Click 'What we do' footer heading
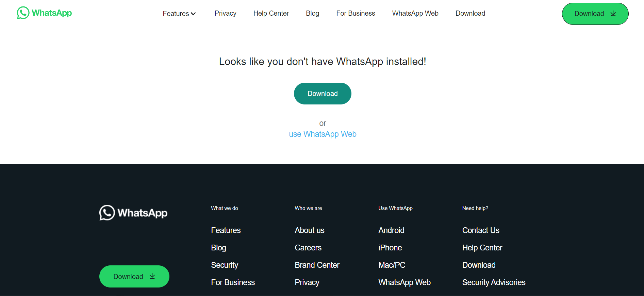The image size is (644, 296). click(225, 208)
